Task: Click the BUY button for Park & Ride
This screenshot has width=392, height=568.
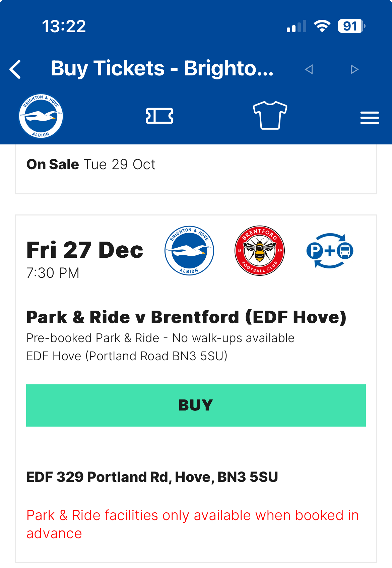Action: [196, 405]
